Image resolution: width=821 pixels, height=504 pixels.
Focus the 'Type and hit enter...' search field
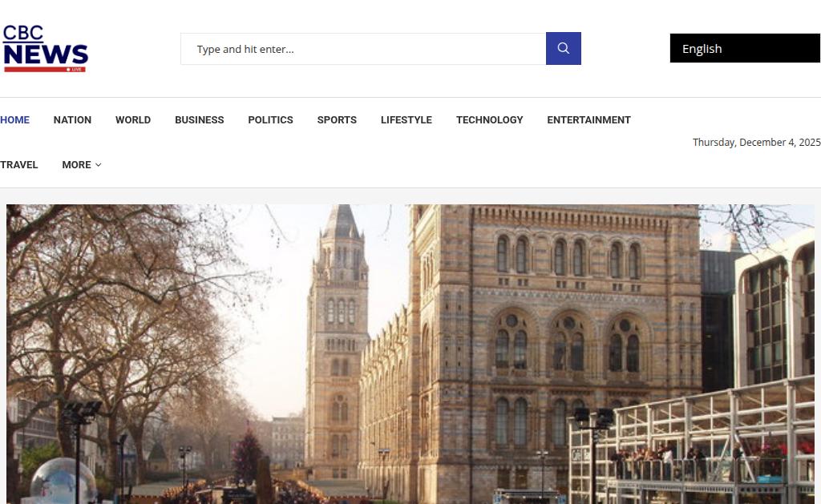click(x=363, y=49)
